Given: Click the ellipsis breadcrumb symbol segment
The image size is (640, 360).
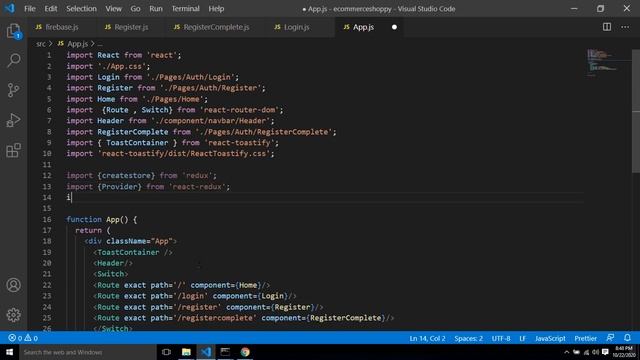Looking at the screenshot, I should (x=100, y=44).
